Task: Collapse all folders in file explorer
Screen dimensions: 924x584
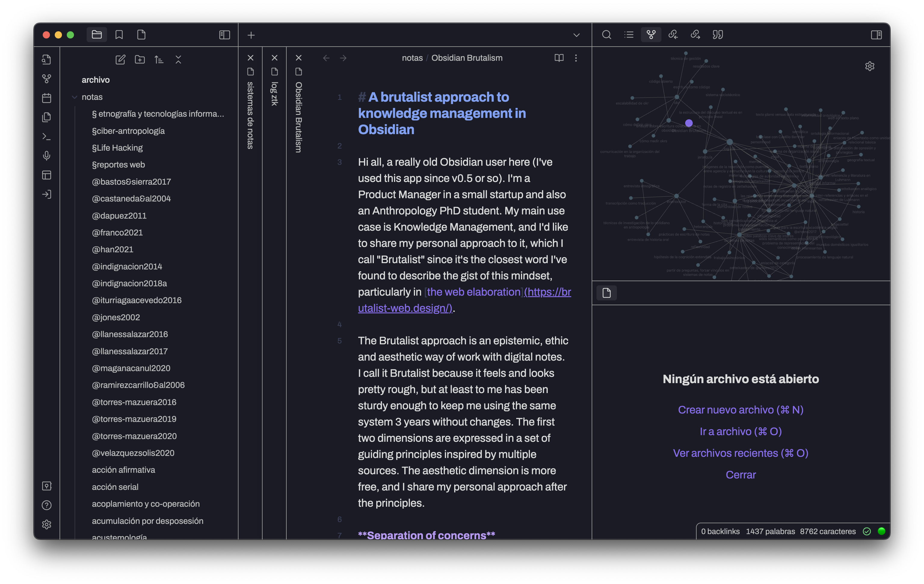Action: [x=178, y=60]
